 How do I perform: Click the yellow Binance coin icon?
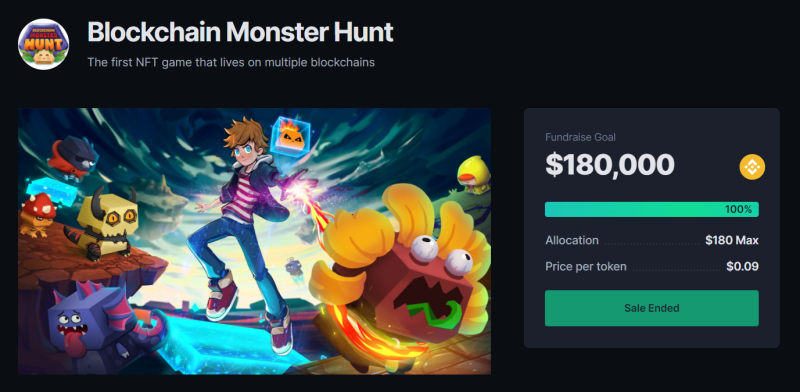(x=752, y=167)
